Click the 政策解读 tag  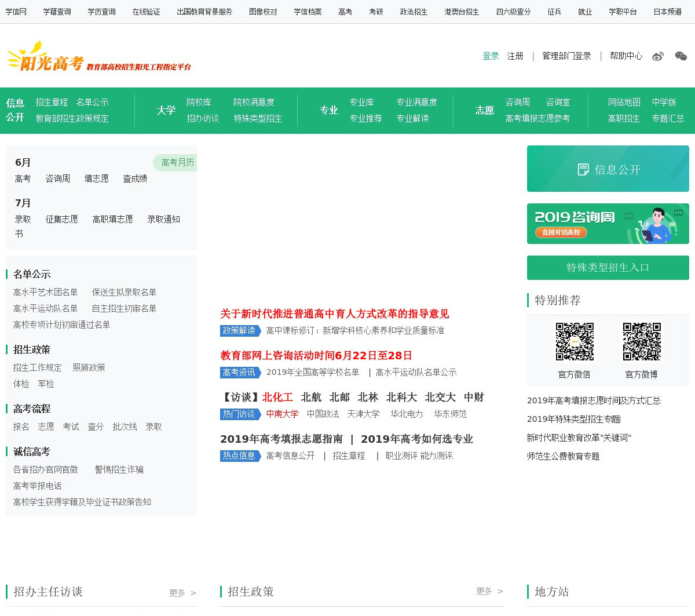pos(240,331)
